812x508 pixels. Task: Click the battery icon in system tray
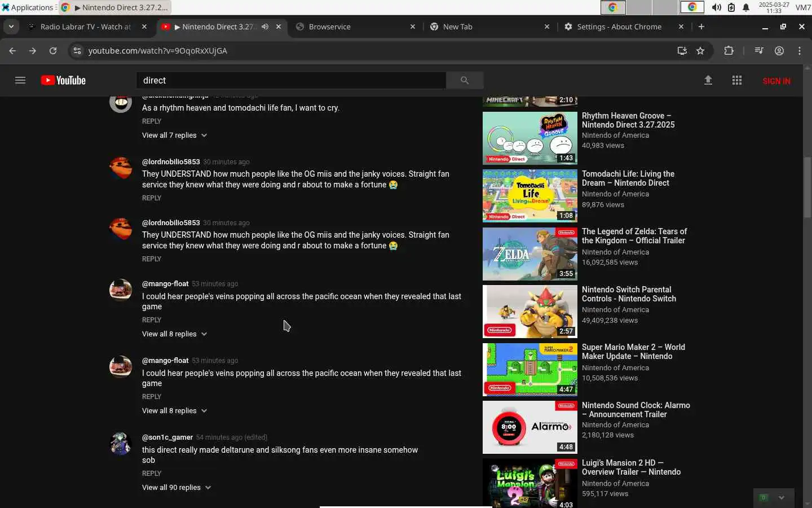731,7
